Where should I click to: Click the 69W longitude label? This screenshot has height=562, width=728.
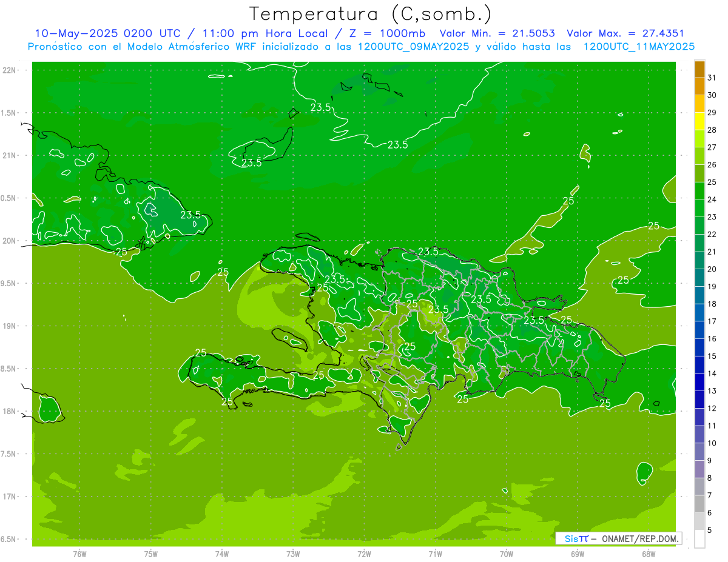[578, 554]
